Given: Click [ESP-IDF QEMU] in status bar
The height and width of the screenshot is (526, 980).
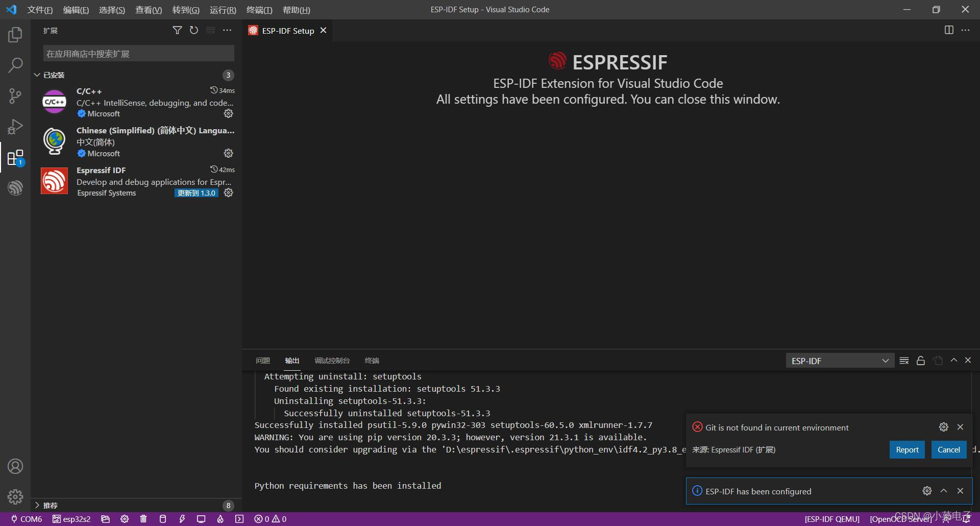Looking at the screenshot, I should click(832, 519).
